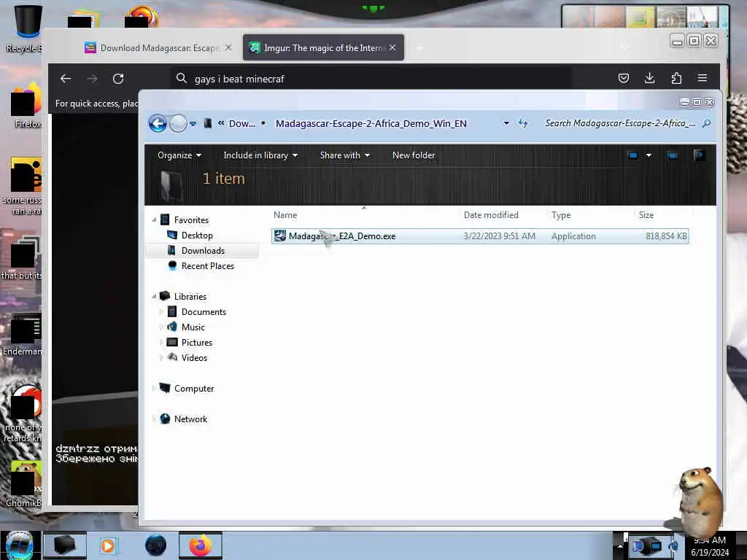Click the Madagascar exe file icon
Viewport: 747px width, 560px height.
click(280, 236)
